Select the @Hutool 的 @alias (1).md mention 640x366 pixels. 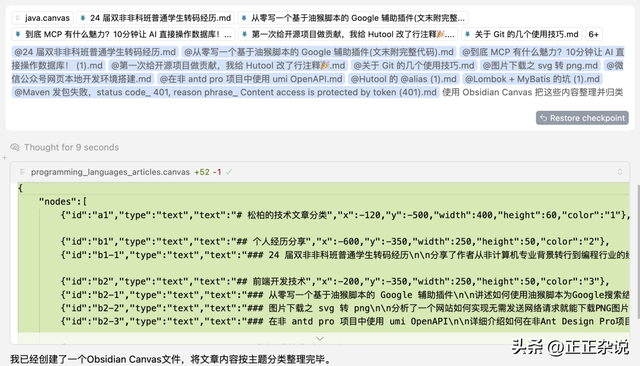coord(404,79)
